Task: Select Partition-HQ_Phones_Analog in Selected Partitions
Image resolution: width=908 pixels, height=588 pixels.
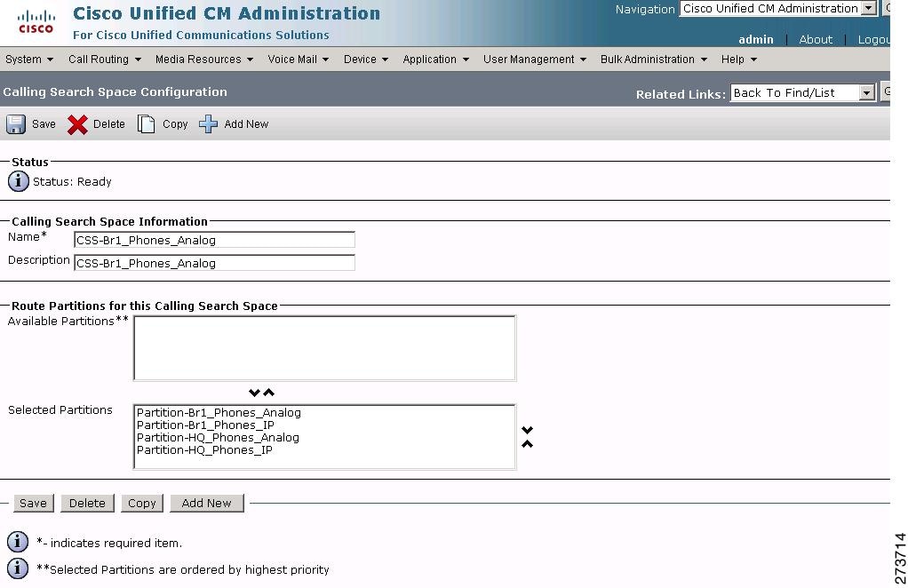Action: tap(218, 438)
